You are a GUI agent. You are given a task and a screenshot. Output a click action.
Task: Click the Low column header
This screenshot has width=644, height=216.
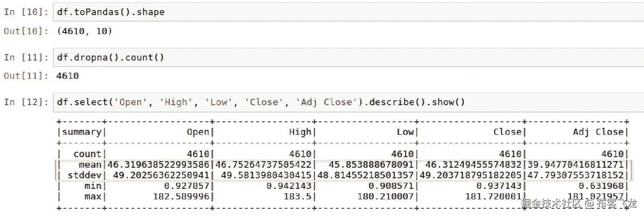coord(405,132)
